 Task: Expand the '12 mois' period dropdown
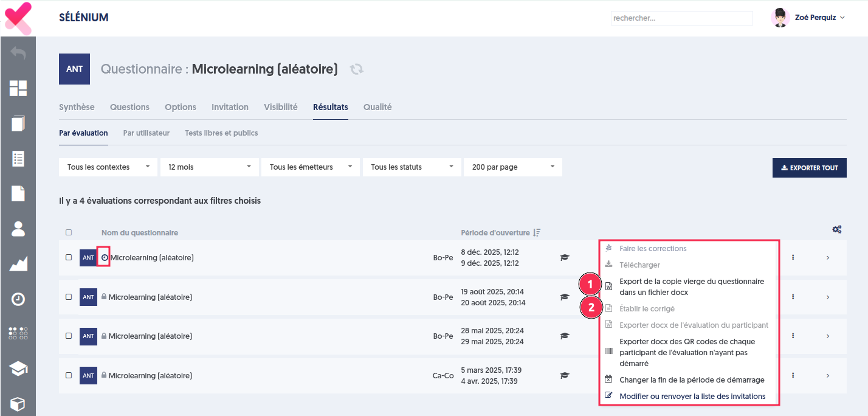click(x=209, y=167)
